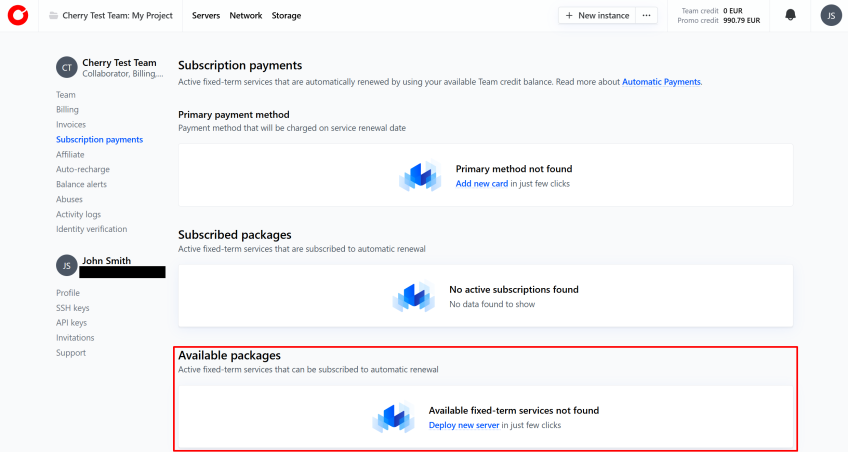
Task: Go to Billing in sidebar
Action: pos(67,110)
